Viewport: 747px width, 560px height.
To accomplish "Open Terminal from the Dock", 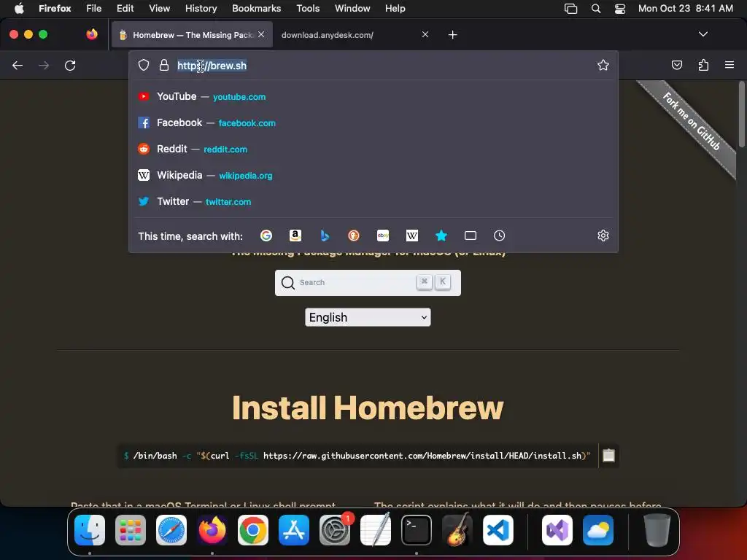I will coord(417,530).
